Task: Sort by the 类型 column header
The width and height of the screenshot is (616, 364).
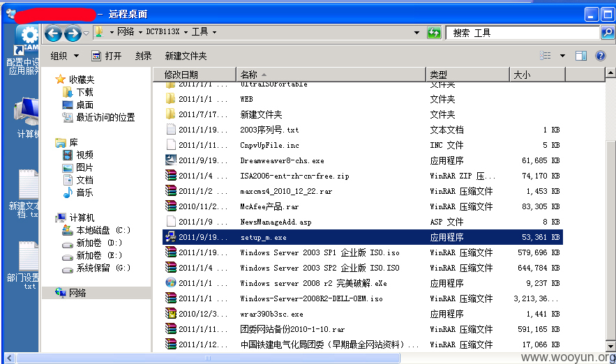Action: (x=467, y=74)
